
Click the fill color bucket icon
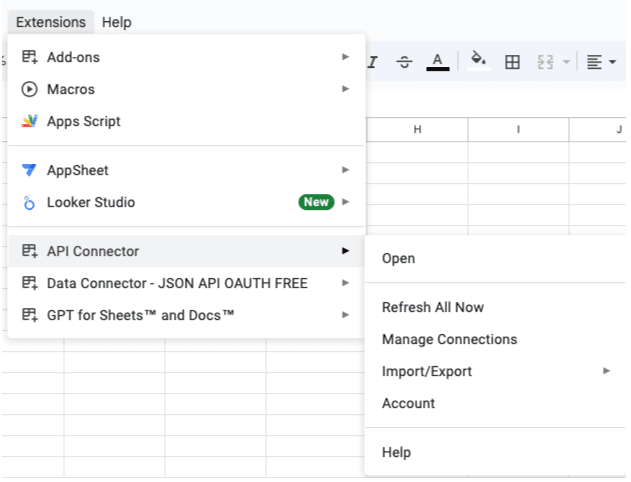(x=479, y=61)
